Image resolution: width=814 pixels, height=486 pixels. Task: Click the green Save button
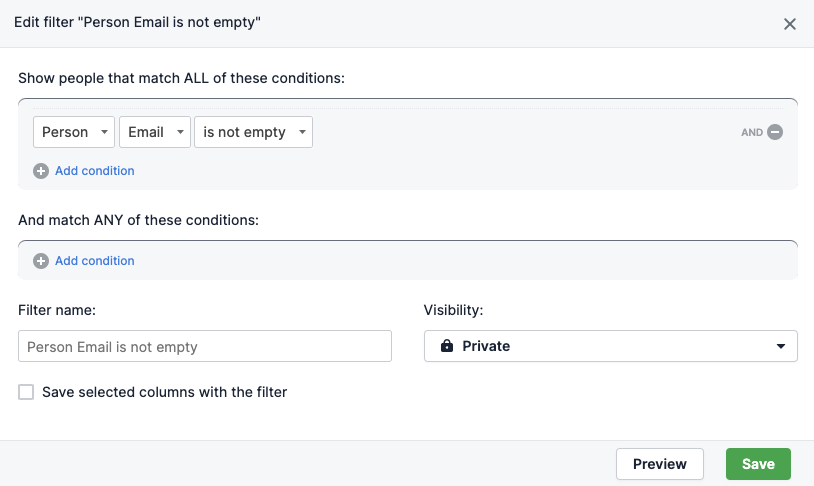(758, 464)
